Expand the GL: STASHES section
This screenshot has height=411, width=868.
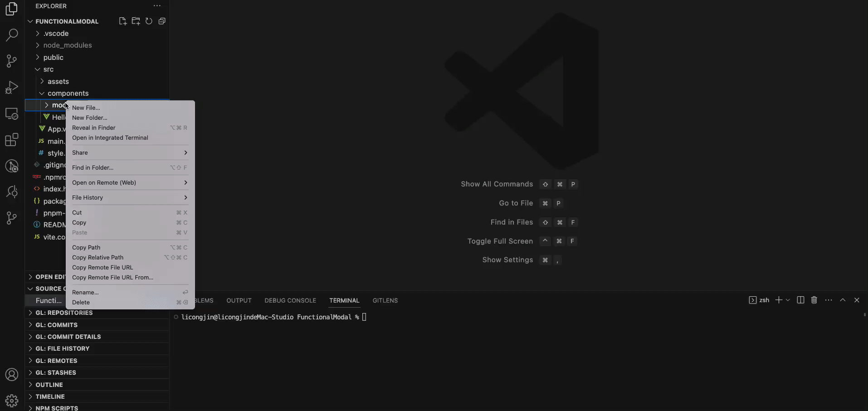pos(98,372)
